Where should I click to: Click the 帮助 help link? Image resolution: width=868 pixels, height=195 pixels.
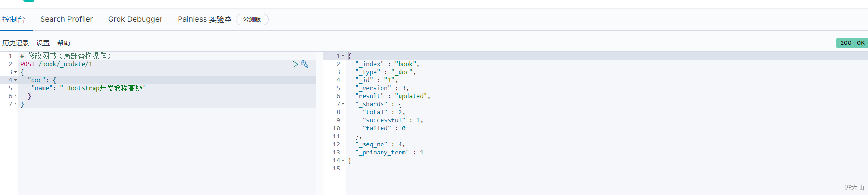[64, 43]
